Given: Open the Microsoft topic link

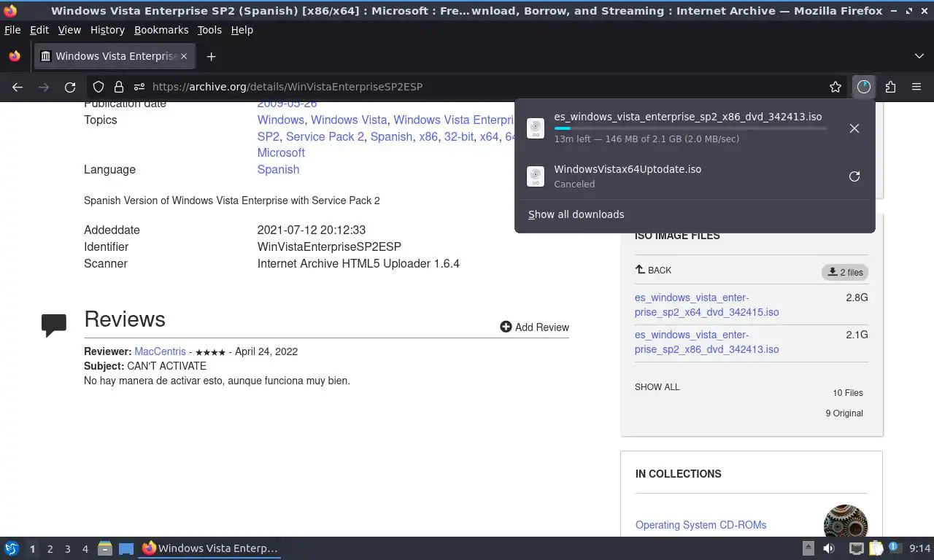Looking at the screenshot, I should click(x=281, y=152).
